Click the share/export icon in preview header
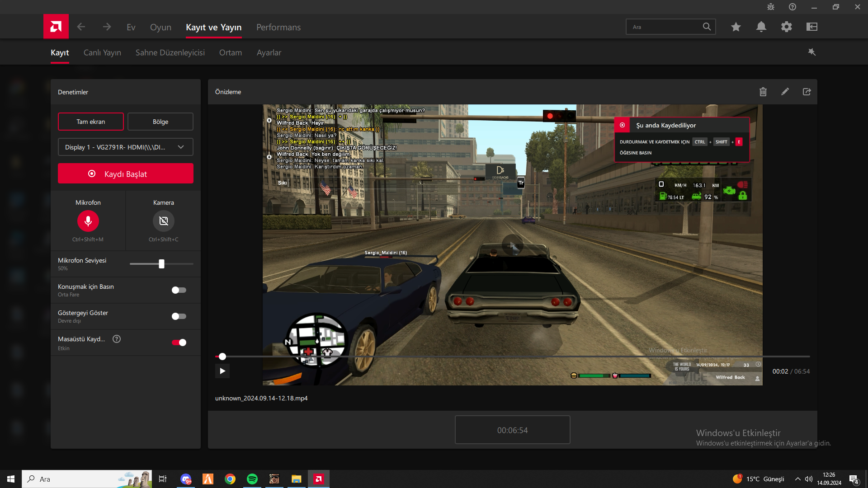 coord(807,92)
